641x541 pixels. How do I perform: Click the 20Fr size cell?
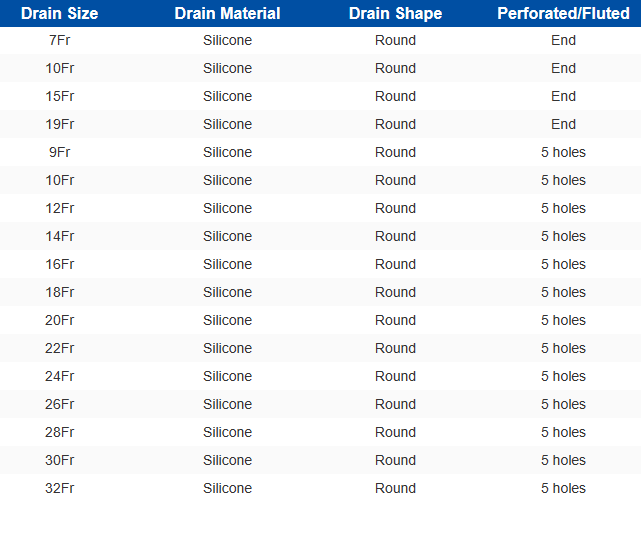[x=60, y=320]
